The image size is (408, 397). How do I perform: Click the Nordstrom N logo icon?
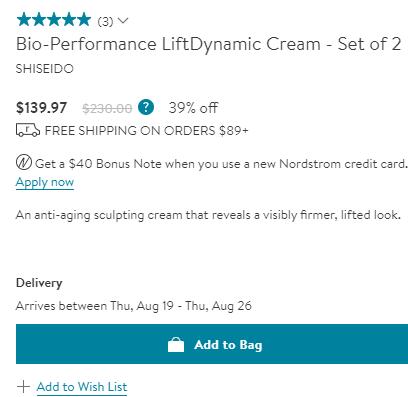click(24, 163)
